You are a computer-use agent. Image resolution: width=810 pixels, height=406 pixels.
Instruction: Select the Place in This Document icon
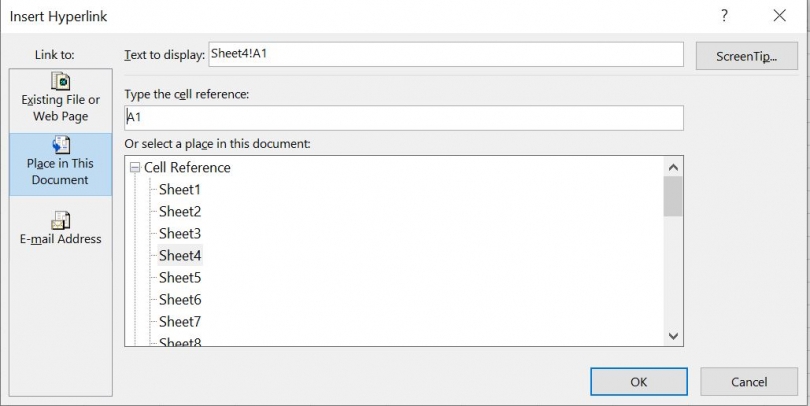60,146
